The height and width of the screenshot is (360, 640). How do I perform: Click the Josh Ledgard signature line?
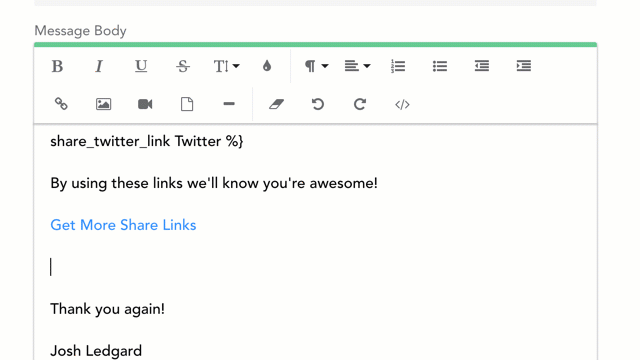point(96,351)
